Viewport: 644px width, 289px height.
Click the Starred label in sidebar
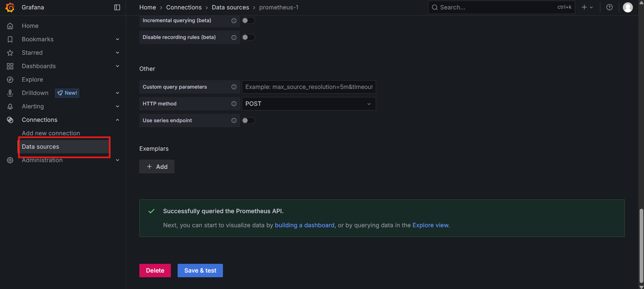32,53
